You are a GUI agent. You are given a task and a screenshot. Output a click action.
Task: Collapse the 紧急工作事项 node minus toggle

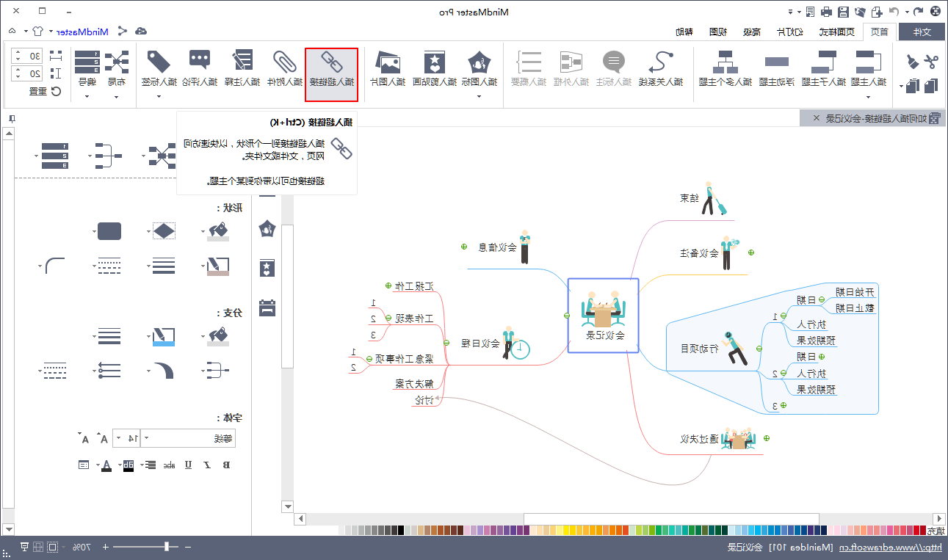[369, 359]
